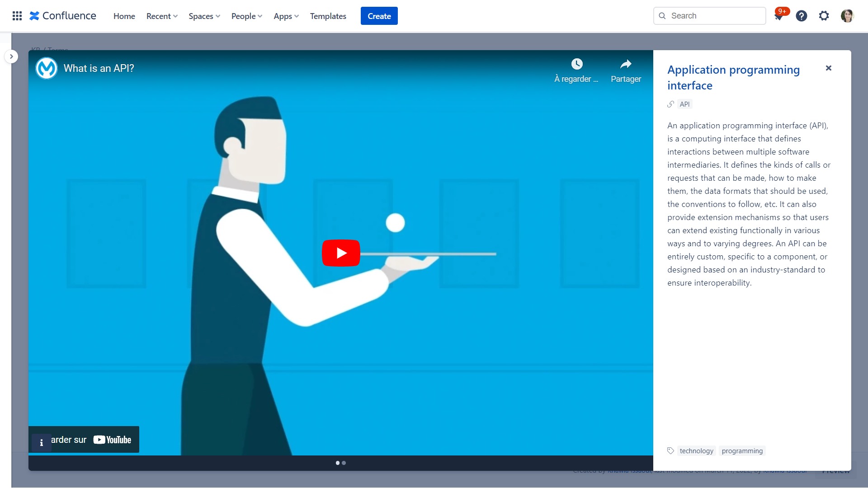
Task: Open the app switcher grid icon
Action: coord(17,16)
